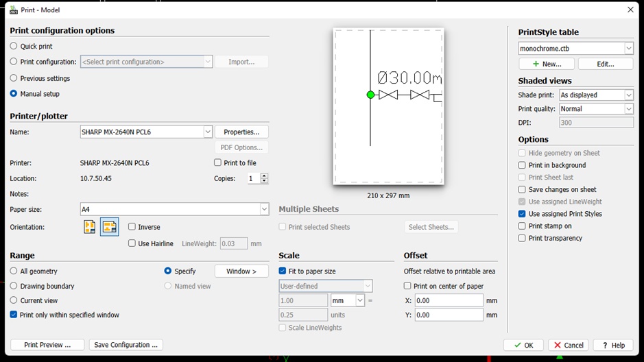Image resolution: width=644 pixels, height=362 pixels.
Task: Open the Paper size dropdown
Action: click(x=264, y=209)
